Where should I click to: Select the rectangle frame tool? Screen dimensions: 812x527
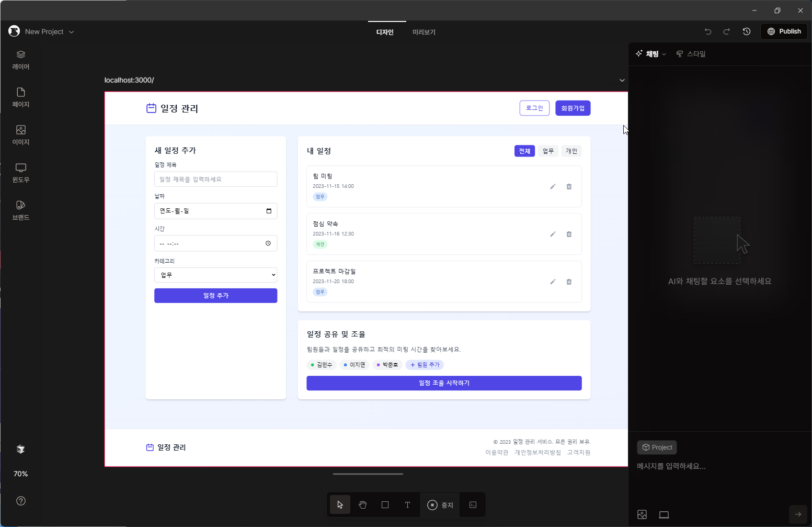coord(385,504)
